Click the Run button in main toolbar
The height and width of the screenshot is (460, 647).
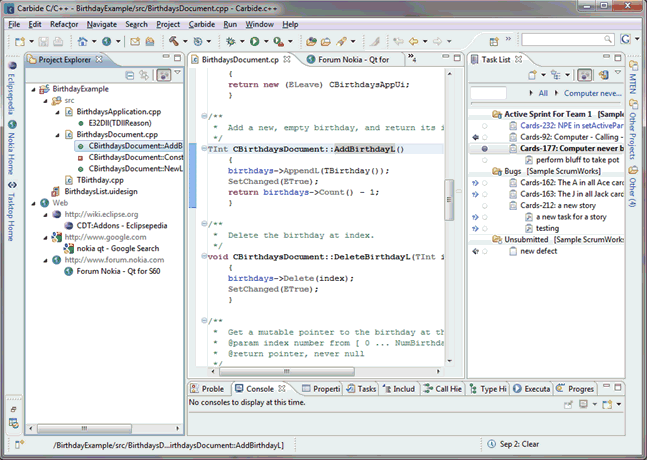click(x=255, y=41)
